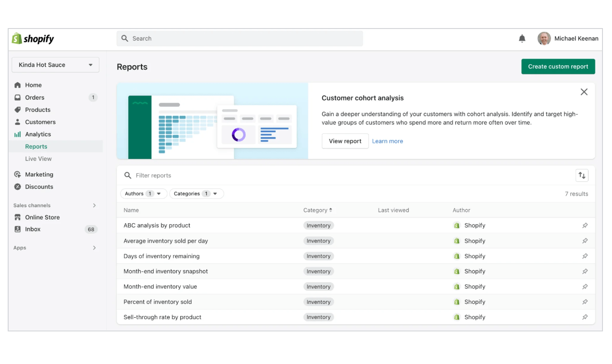Pin the ABC analysis by product report
Viewport: 612px width, 364px height.
click(585, 225)
